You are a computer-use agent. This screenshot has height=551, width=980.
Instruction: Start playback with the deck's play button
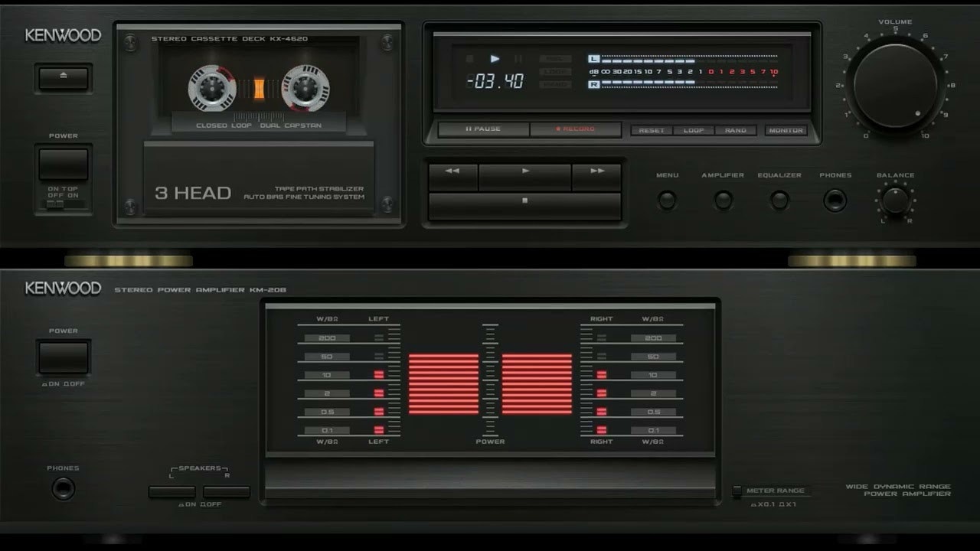[525, 177]
